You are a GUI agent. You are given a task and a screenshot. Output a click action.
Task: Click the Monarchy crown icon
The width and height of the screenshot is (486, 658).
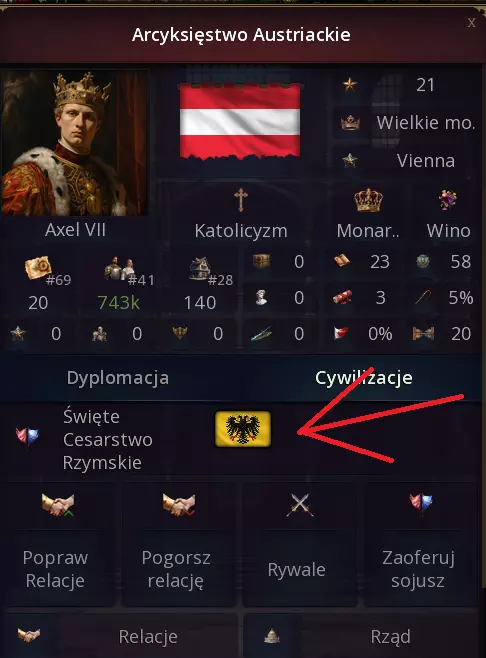(x=368, y=200)
